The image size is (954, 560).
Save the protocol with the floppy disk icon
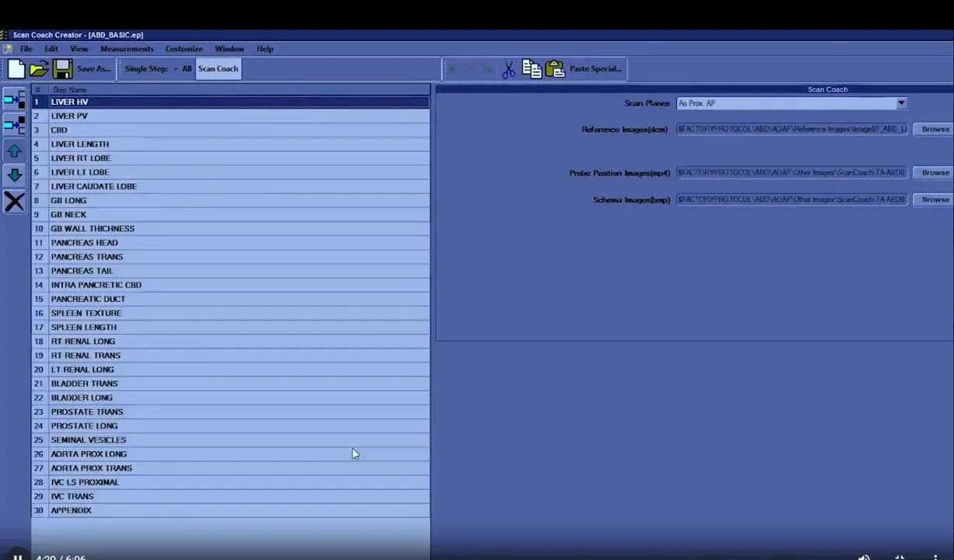62,69
